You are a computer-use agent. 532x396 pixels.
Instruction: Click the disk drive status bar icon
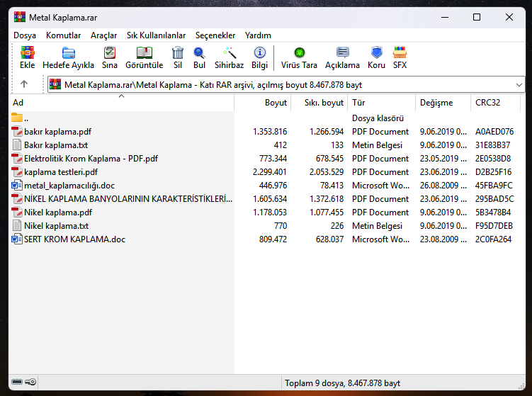click(17, 382)
